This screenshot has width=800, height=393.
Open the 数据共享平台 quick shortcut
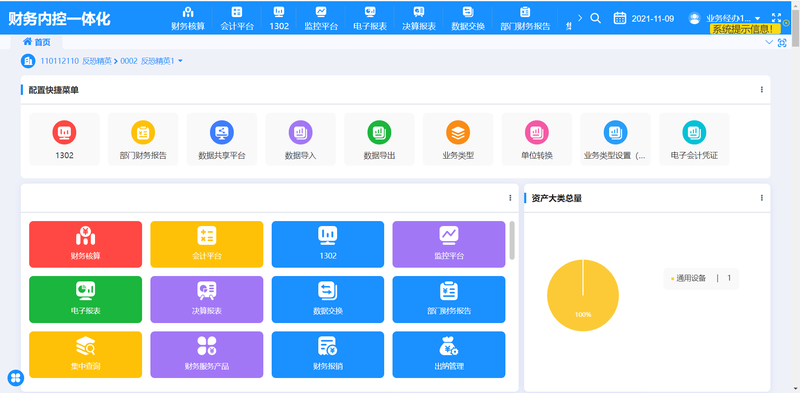[x=222, y=139]
